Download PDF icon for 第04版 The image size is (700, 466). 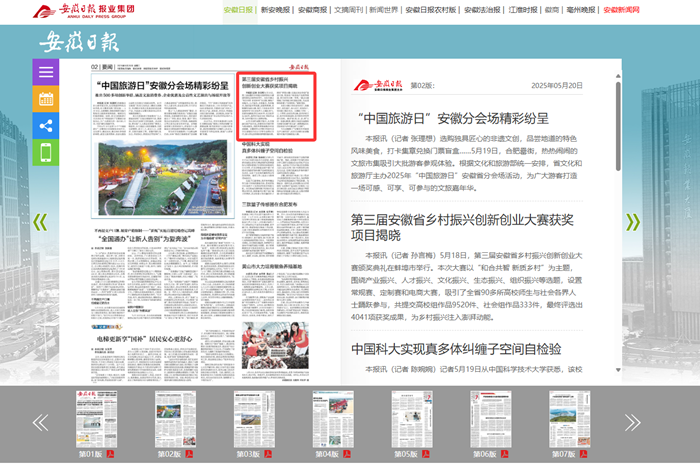(348, 454)
